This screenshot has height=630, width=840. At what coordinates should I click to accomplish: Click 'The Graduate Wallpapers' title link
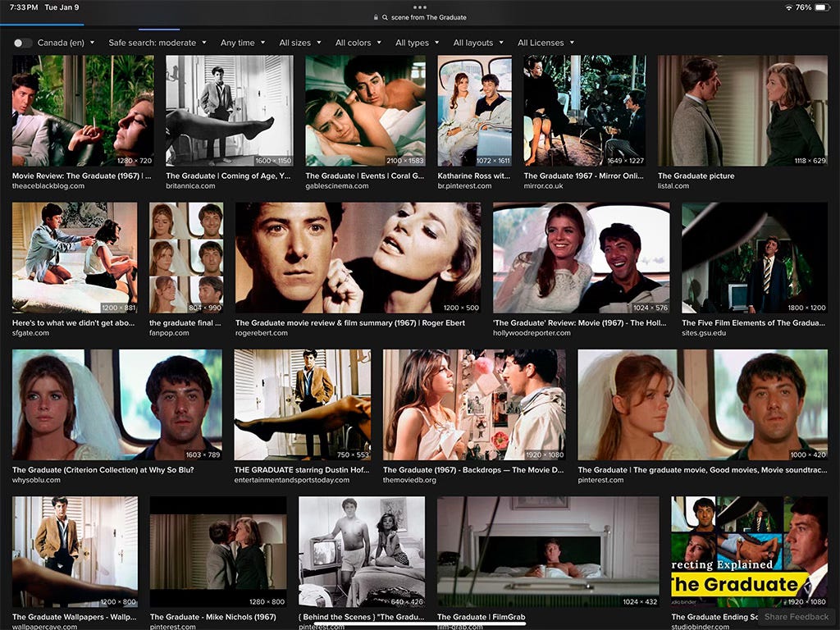point(75,617)
